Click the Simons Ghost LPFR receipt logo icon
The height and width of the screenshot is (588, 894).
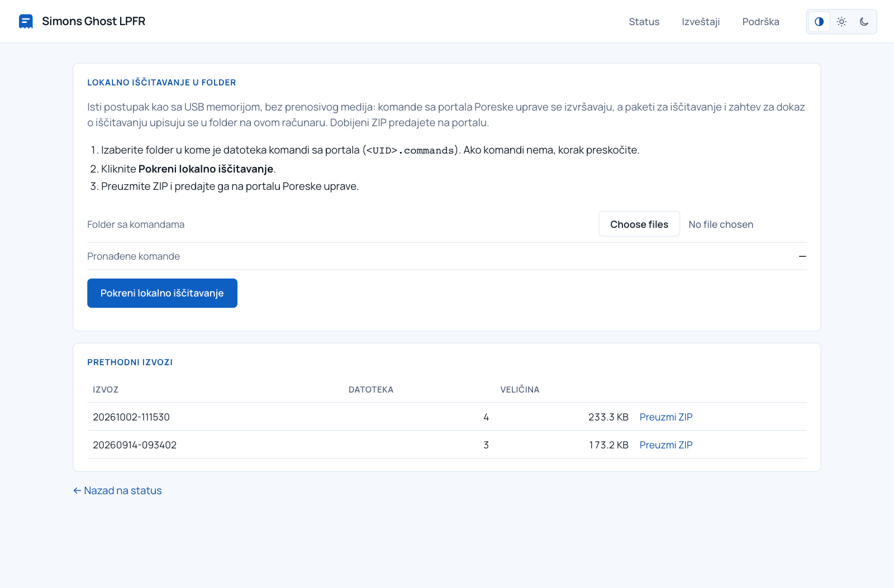click(26, 21)
